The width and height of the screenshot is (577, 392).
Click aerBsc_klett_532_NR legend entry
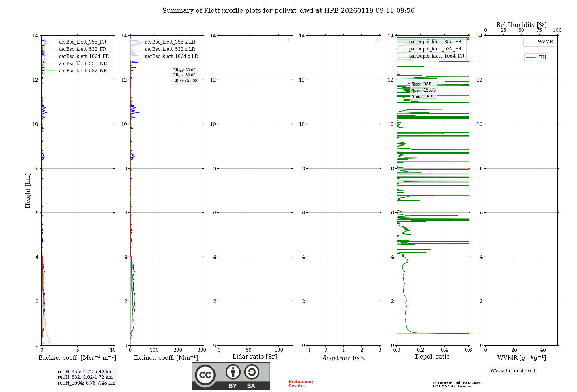[x=83, y=71]
